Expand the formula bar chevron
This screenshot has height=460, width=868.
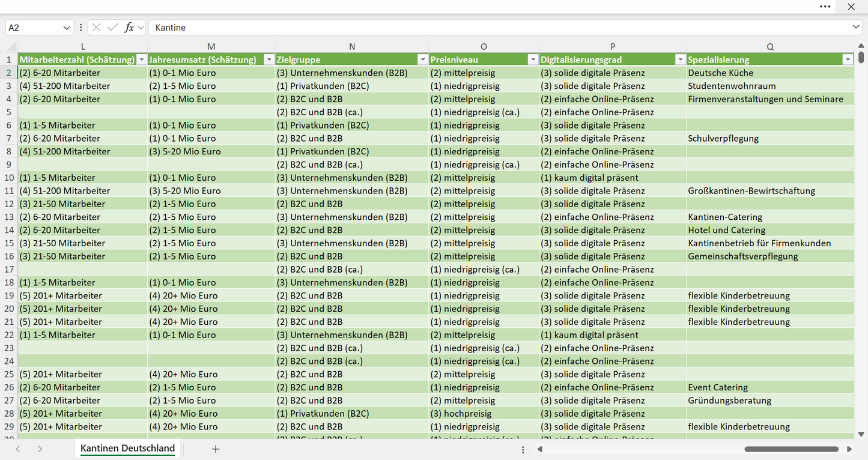pyautogui.click(x=856, y=28)
